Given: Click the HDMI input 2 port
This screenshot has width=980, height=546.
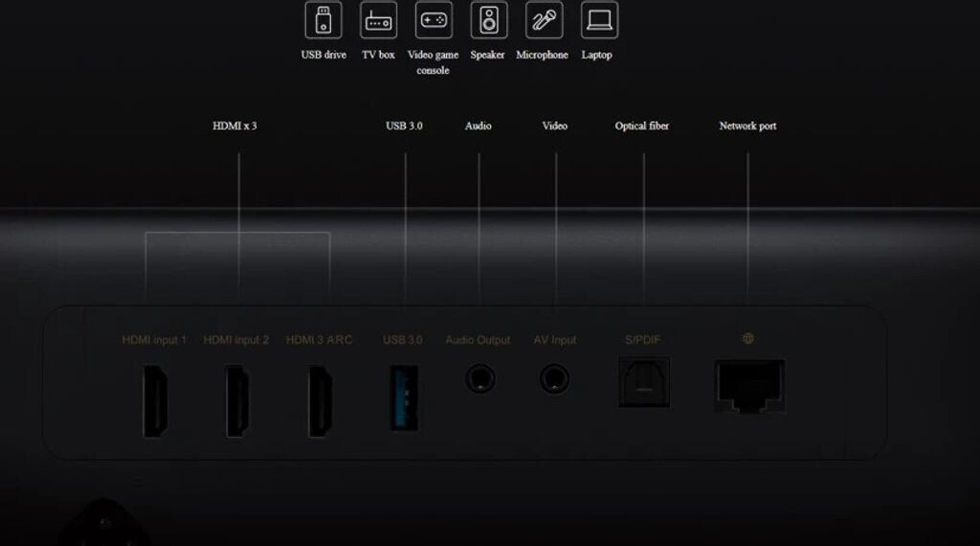Looking at the screenshot, I should pyautogui.click(x=236, y=400).
